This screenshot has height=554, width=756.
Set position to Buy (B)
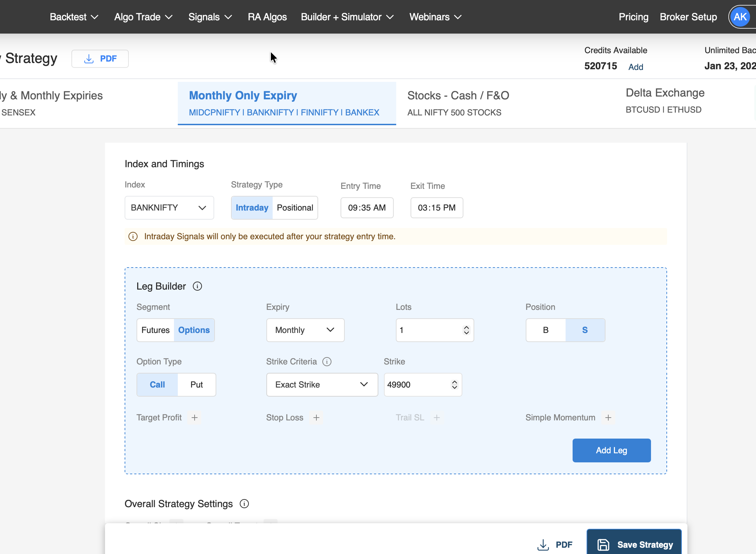pyautogui.click(x=545, y=330)
